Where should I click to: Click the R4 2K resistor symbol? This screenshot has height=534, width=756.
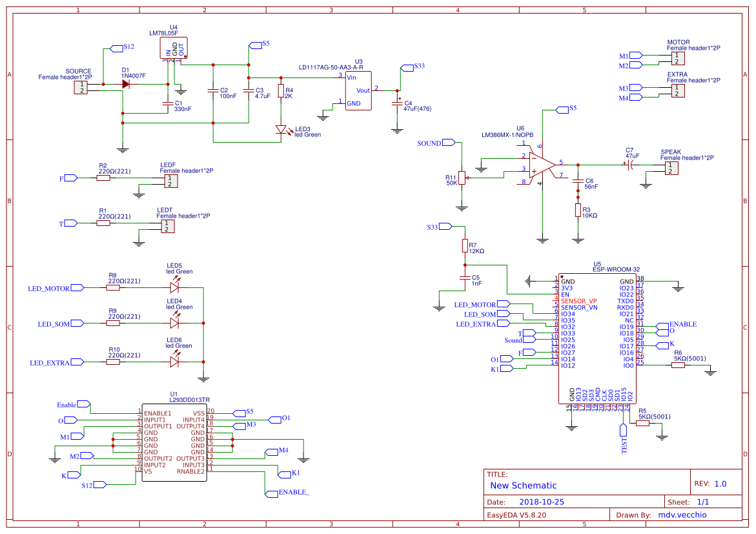pyautogui.click(x=281, y=90)
